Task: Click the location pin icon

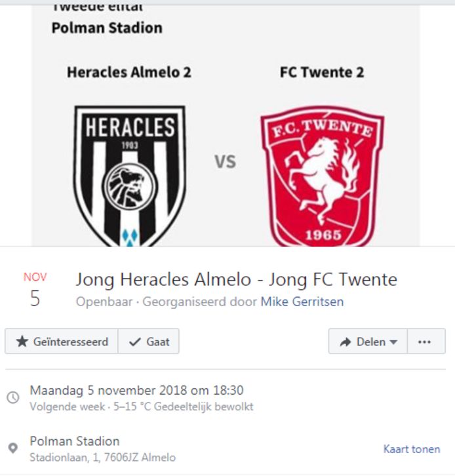Action: point(12,448)
